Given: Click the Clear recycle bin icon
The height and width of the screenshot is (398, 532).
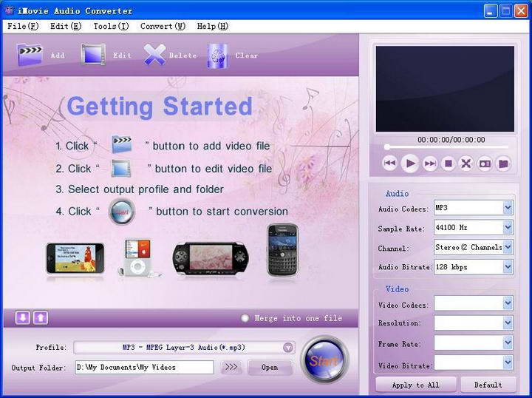Looking at the screenshot, I should (x=217, y=55).
